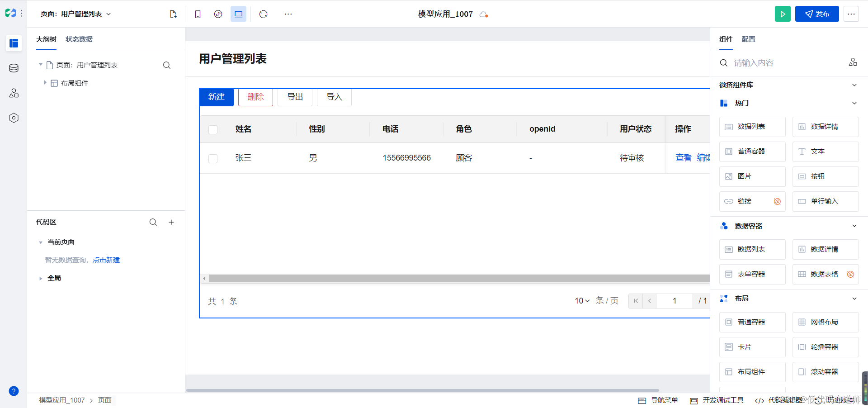
Task: Collapse the 页面: 用户管理列表 tree node
Action: (x=41, y=65)
